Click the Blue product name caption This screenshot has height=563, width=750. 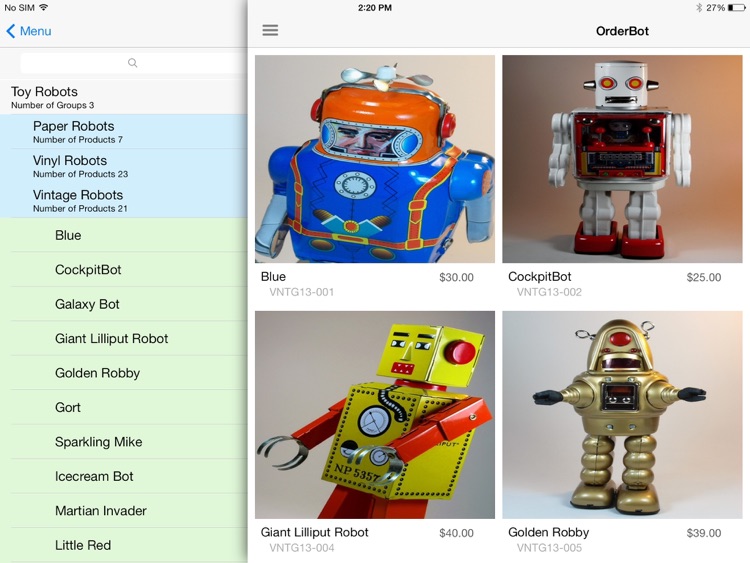click(273, 276)
